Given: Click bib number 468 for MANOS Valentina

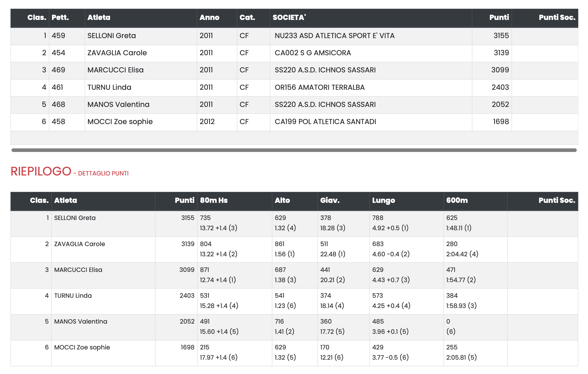Looking at the screenshot, I should click(x=58, y=104).
